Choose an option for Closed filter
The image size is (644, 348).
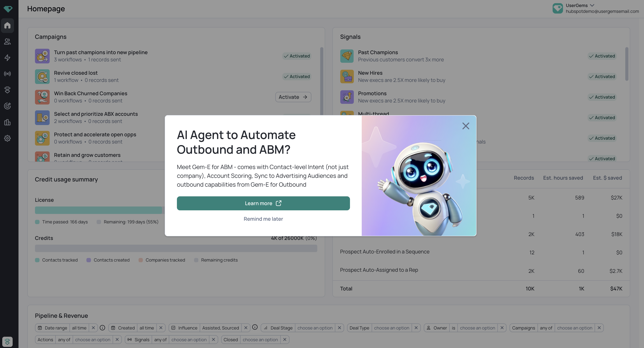(x=260, y=339)
